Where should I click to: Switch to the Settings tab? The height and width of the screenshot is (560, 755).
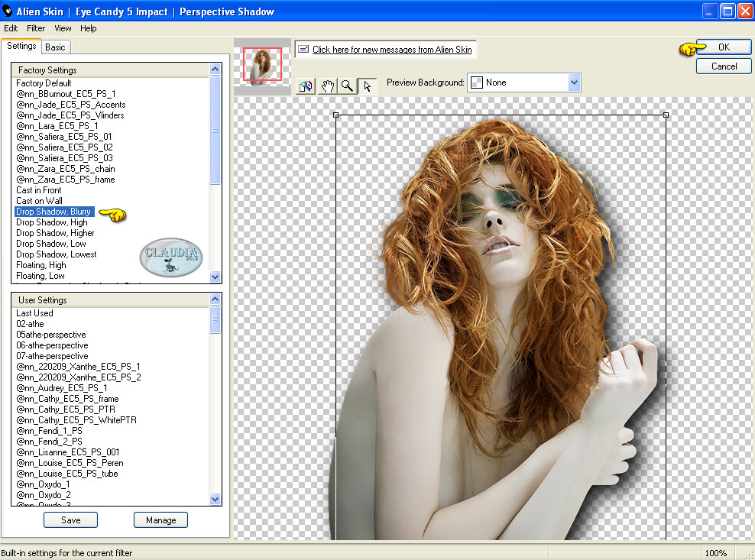[x=21, y=47]
